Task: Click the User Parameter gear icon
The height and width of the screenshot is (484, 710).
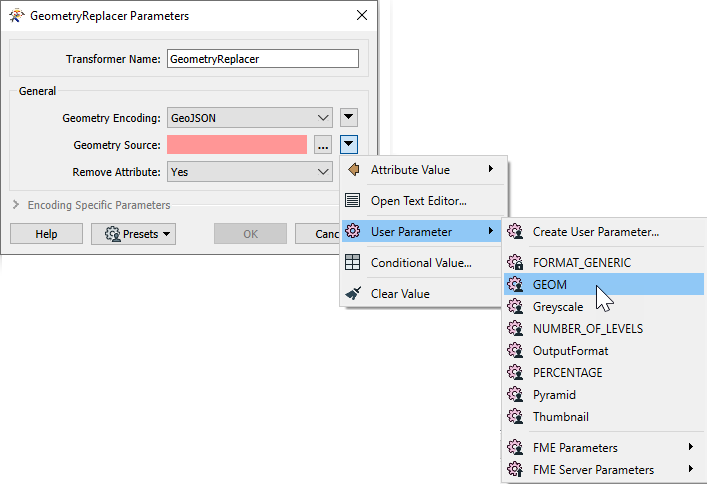Action: 353,231
